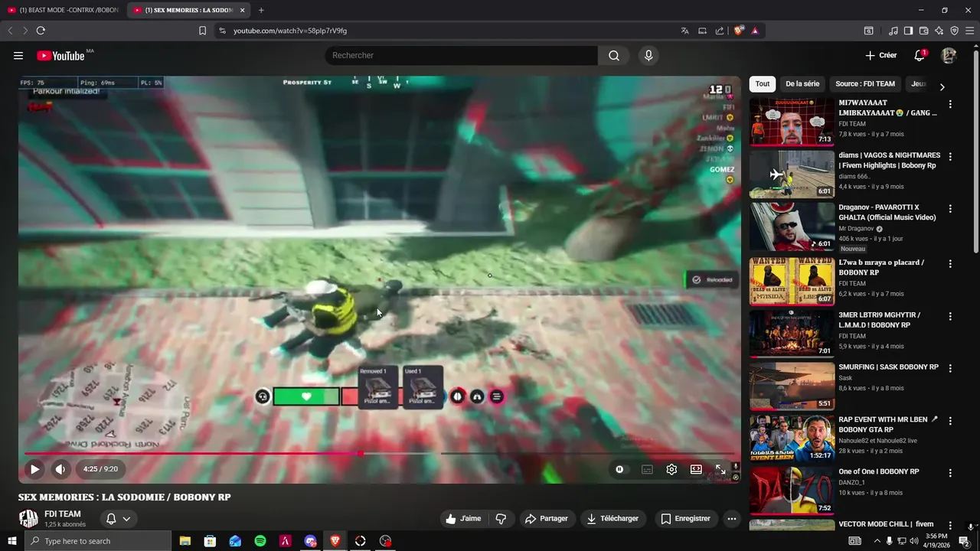Expand subscription notification bell dropdown
The width and height of the screenshot is (980, 551).
(x=118, y=518)
